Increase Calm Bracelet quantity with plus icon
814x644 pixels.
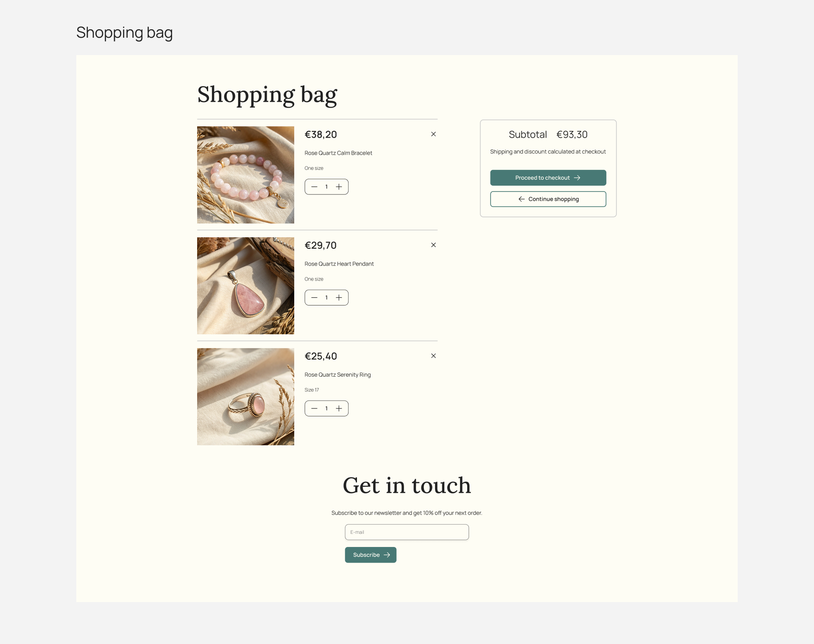(x=339, y=187)
